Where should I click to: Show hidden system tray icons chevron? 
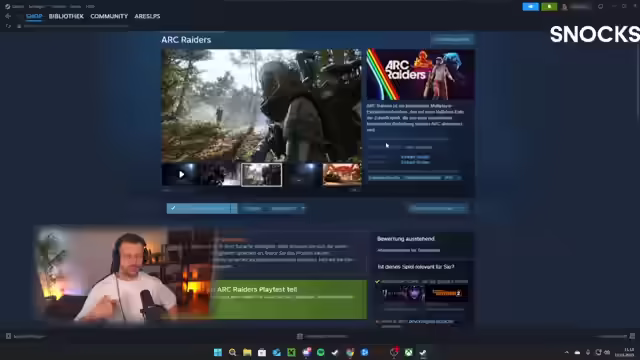[567, 352]
